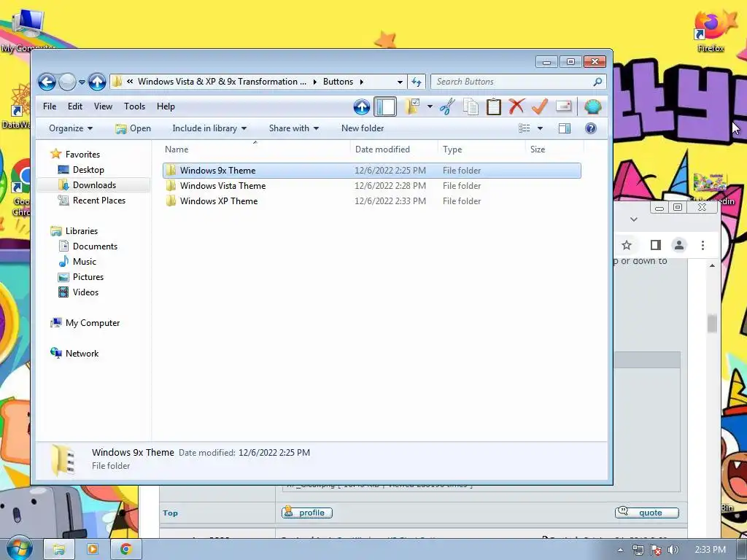Open the Edit menu

click(x=75, y=106)
